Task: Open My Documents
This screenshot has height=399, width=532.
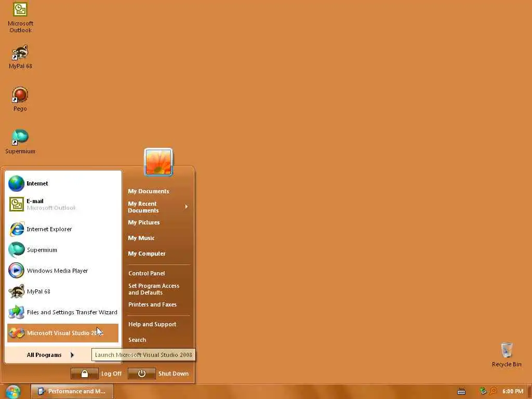Action: pyautogui.click(x=148, y=191)
